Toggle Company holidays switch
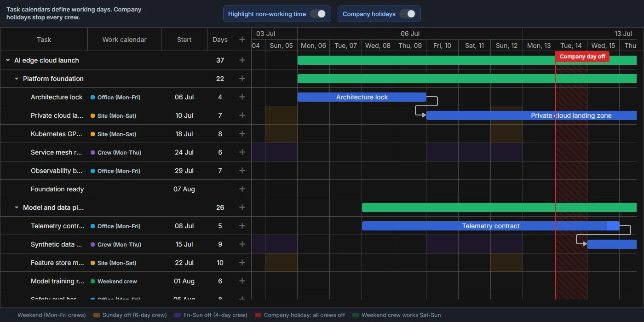 pos(407,14)
